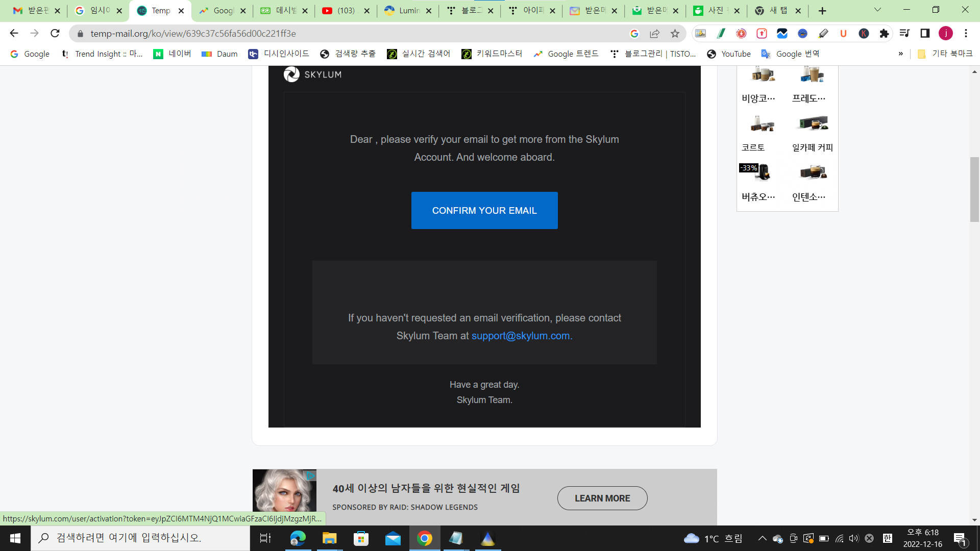Open the Google bookmark

[30, 54]
